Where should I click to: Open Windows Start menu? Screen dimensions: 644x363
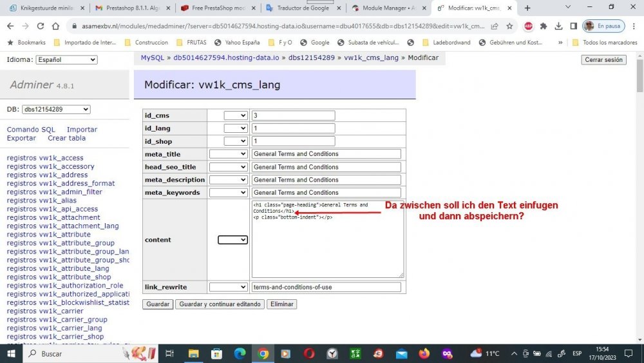pyautogui.click(x=11, y=353)
